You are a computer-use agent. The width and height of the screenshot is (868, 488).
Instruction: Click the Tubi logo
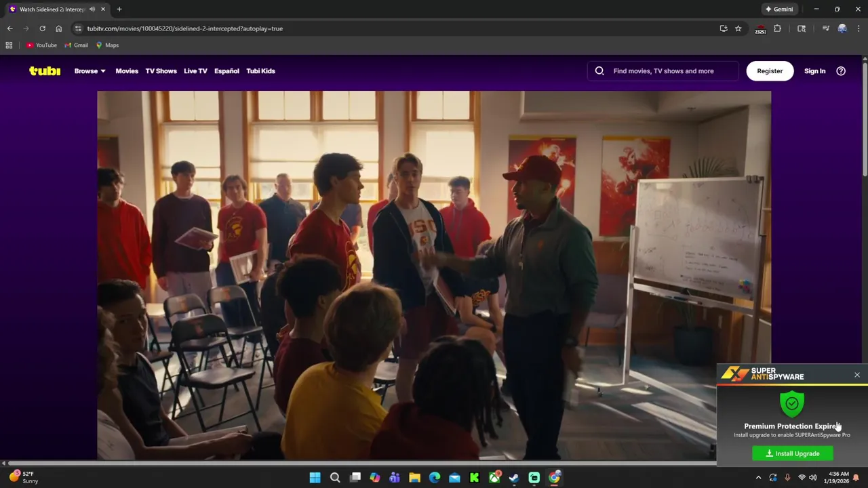tap(45, 70)
